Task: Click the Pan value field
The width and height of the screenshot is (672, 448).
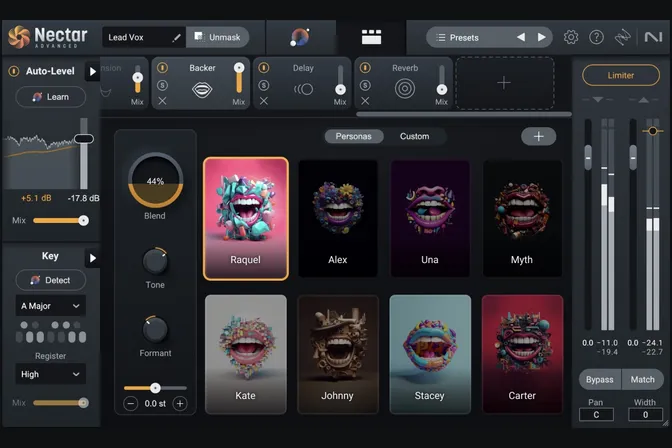Action: click(596, 415)
